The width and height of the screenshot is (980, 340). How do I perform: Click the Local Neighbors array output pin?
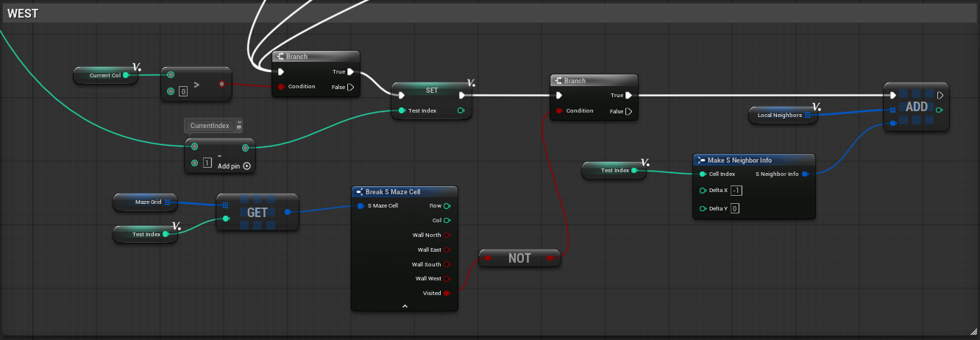point(808,115)
